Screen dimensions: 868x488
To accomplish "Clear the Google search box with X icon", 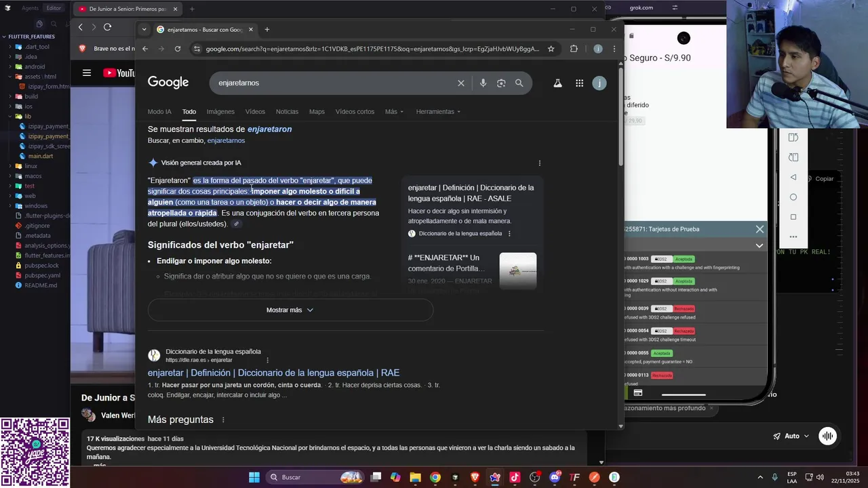I will pyautogui.click(x=461, y=83).
